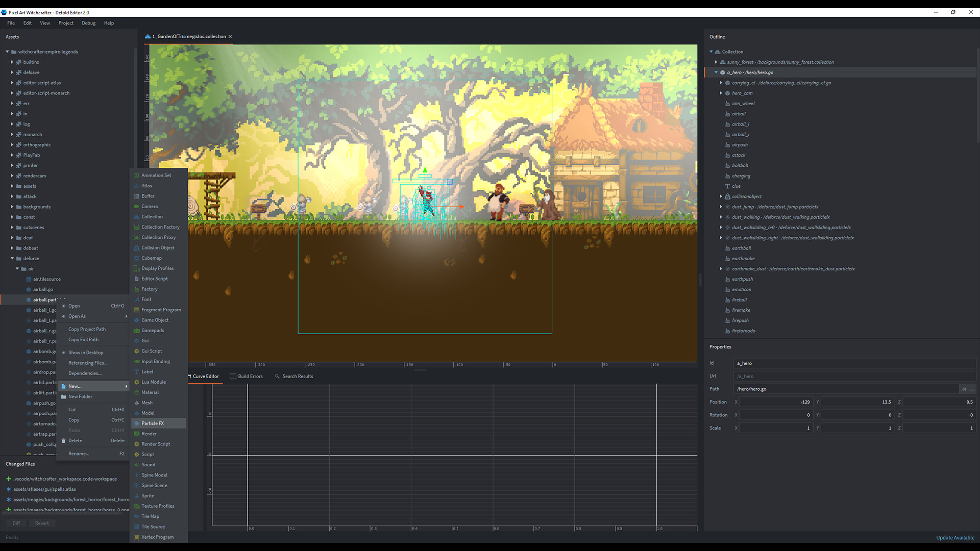980x551 pixels.
Task: Open the Project menu
Action: pos(66,23)
